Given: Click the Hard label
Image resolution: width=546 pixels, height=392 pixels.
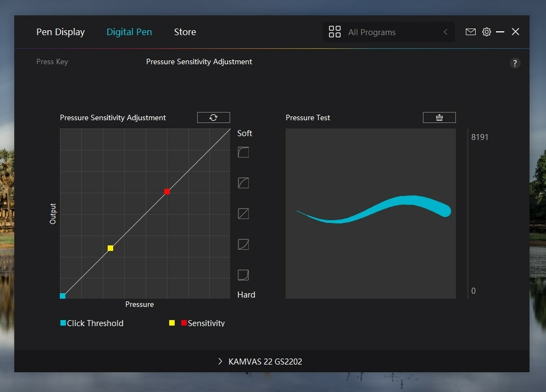Looking at the screenshot, I should click(246, 295).
